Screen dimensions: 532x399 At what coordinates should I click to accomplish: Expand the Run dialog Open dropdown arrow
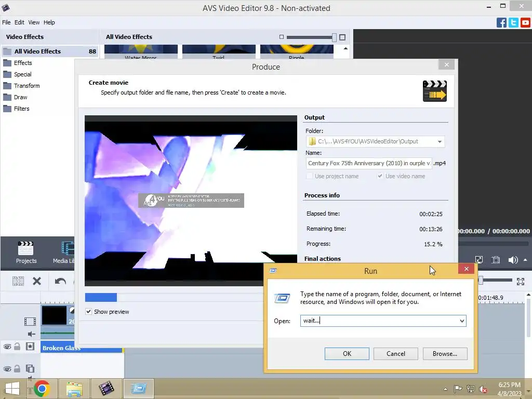click(x=462, y=321)
